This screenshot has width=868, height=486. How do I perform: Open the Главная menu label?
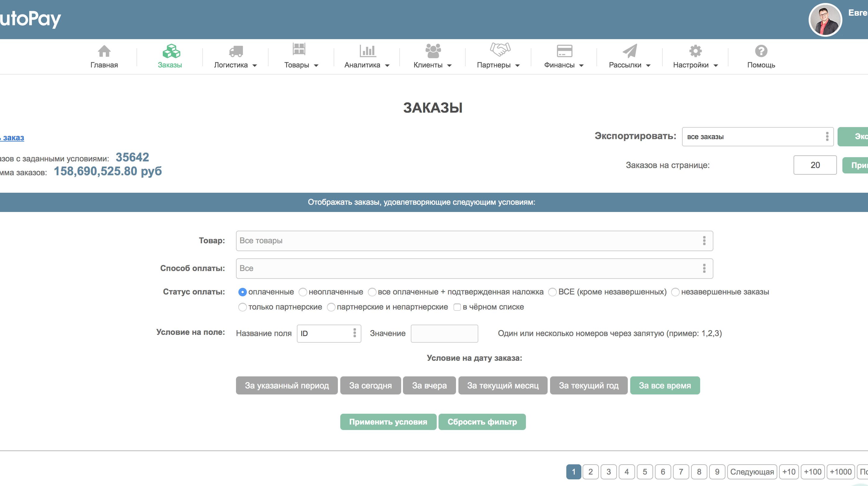(x=104, y=65)
